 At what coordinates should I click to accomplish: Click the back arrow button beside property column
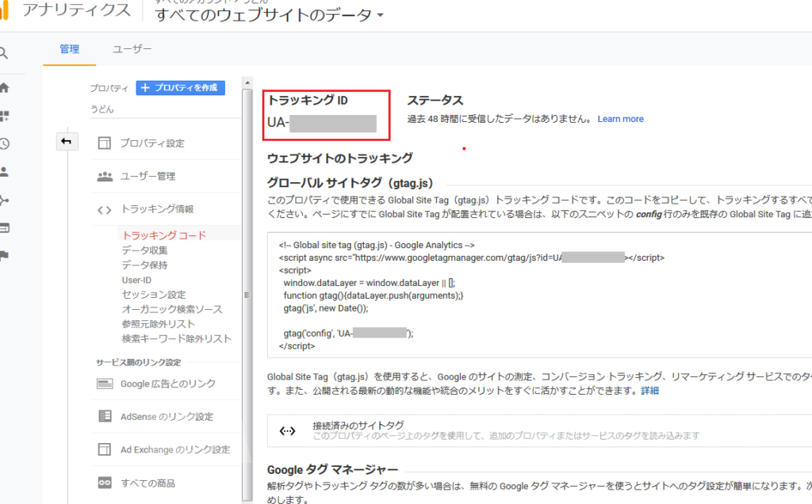[x=67, y=141]
